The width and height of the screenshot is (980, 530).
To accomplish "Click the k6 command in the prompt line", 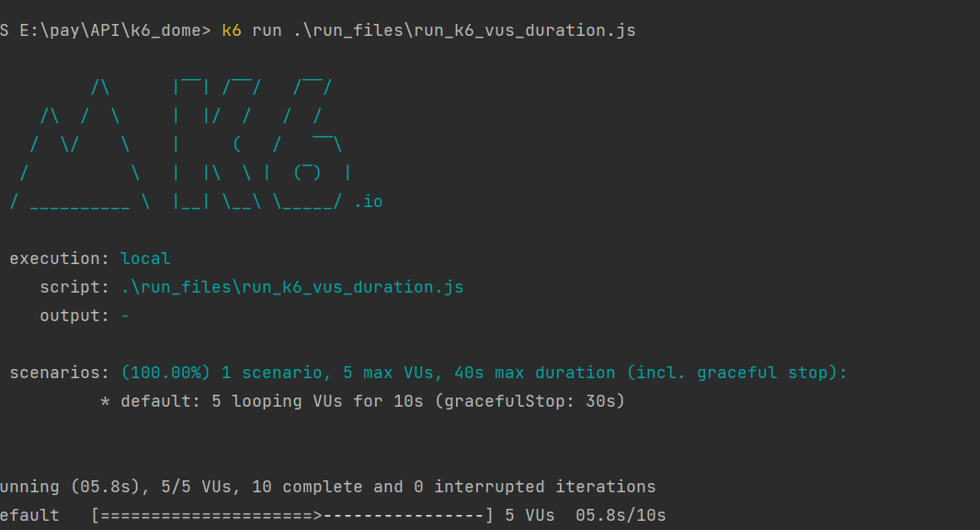I will point(232,30).
